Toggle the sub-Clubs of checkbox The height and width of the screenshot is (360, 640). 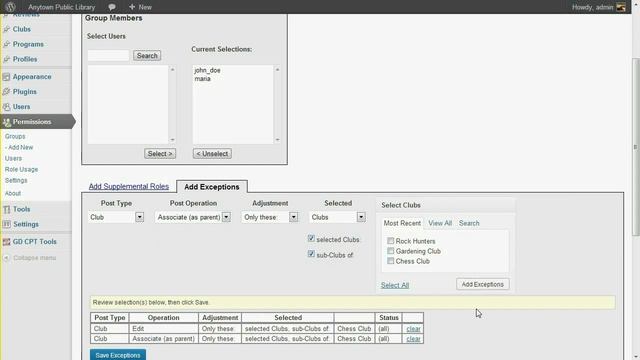click(311, 254)
